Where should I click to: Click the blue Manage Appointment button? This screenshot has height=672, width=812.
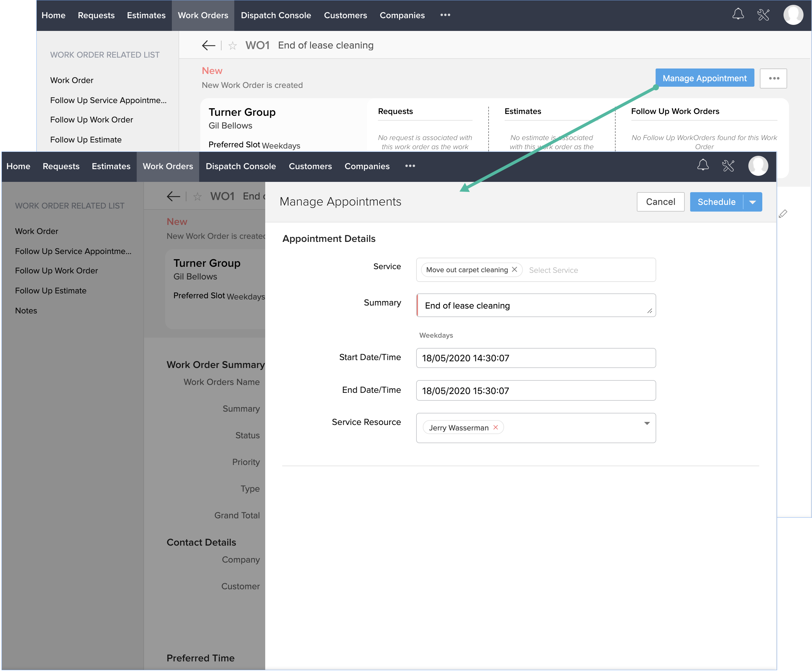[704, 78]
